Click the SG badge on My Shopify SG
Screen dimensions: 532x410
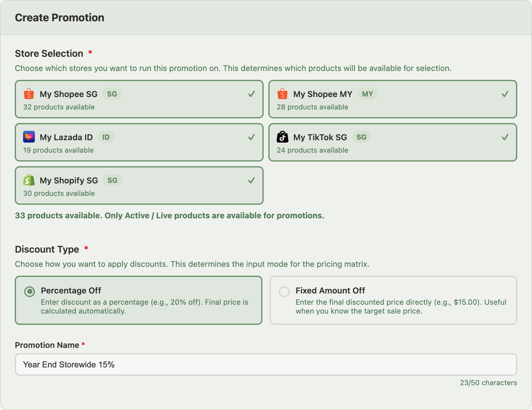[113, 180]
